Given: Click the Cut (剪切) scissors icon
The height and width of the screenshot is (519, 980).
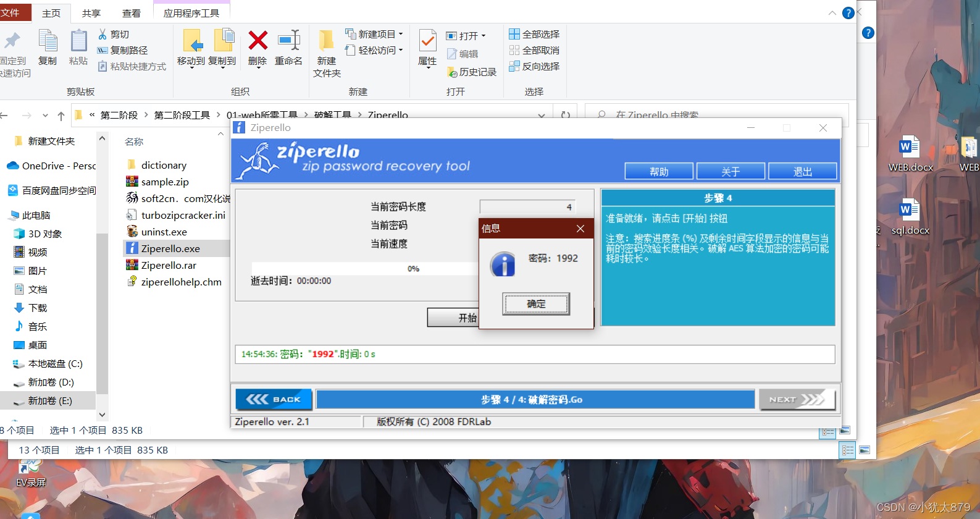Looking at the screenshot, I should [103, 35].
